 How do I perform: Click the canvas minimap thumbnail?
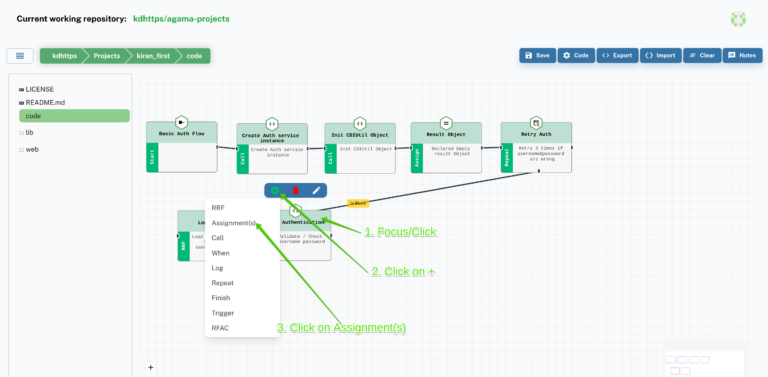[704, 364]
